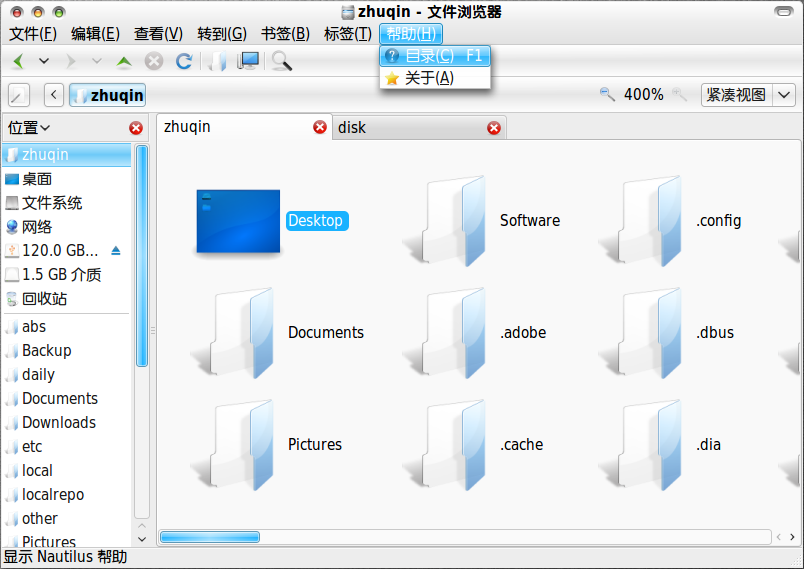Eject the 120.0 GB volume

pos(116,250)
